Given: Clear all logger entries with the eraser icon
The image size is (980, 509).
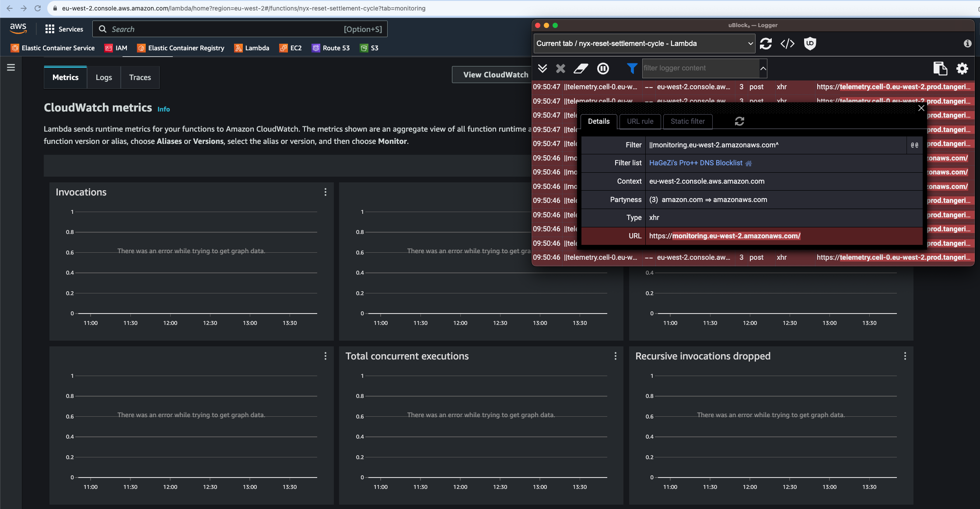Looking at the screenshot, I should point(580,68).
